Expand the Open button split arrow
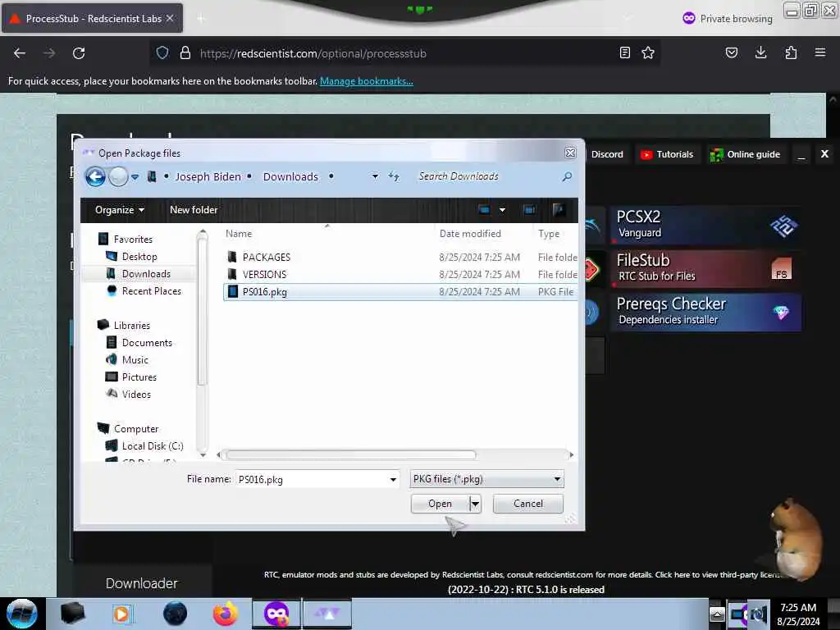The image size is (840, 630). tap(475, 504)
